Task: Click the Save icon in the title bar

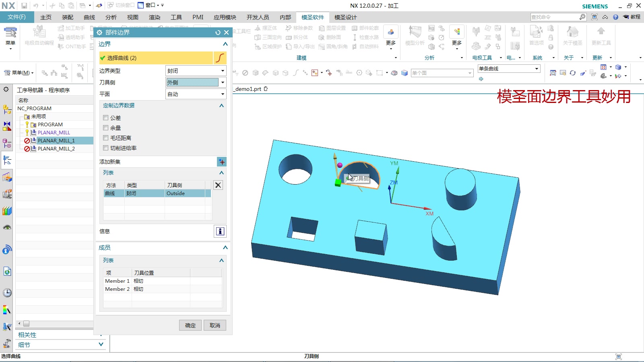Action: click(x=24, y=6)
